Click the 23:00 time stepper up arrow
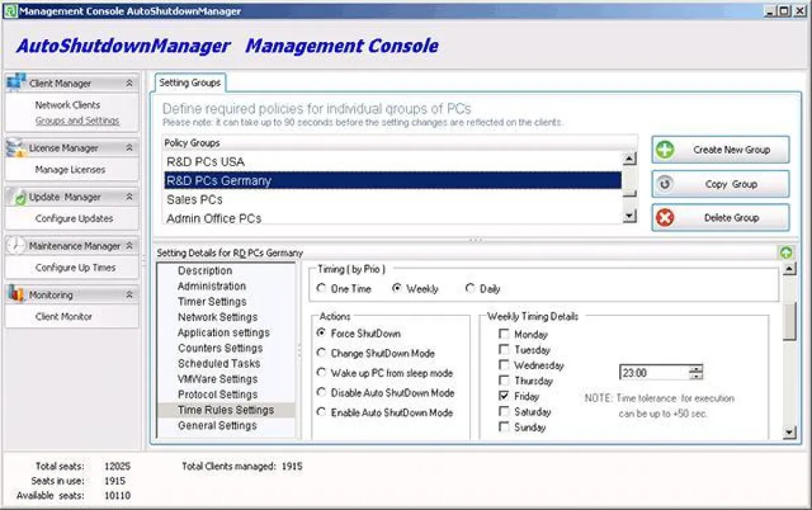This screenshot has height=510, width=812. pos(696,369)
